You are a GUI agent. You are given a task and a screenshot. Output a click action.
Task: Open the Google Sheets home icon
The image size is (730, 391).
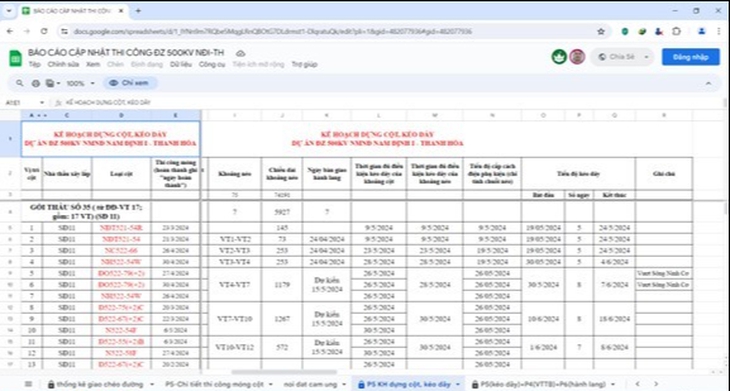coord(15,58)
